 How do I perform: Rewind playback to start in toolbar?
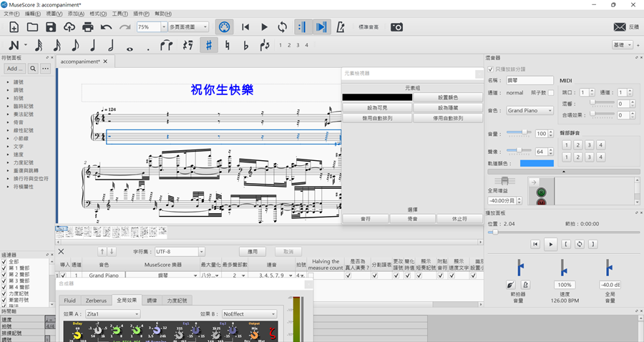click(245, 27)
